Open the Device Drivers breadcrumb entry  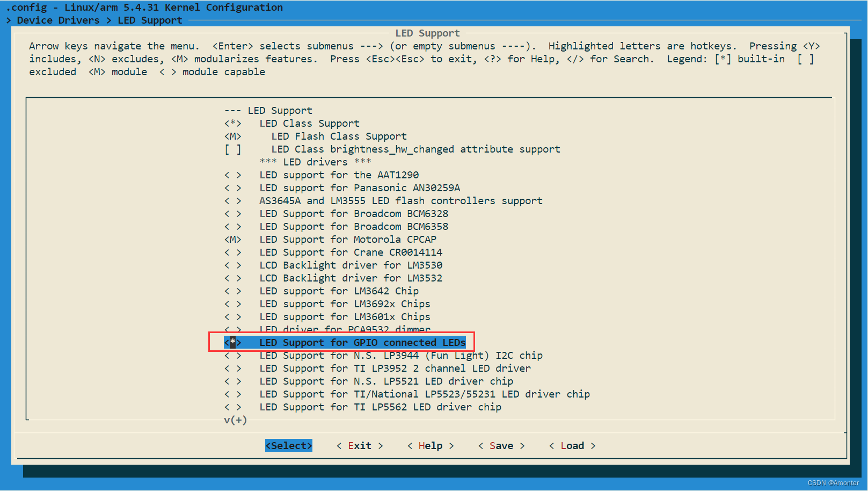click(57, 20)
